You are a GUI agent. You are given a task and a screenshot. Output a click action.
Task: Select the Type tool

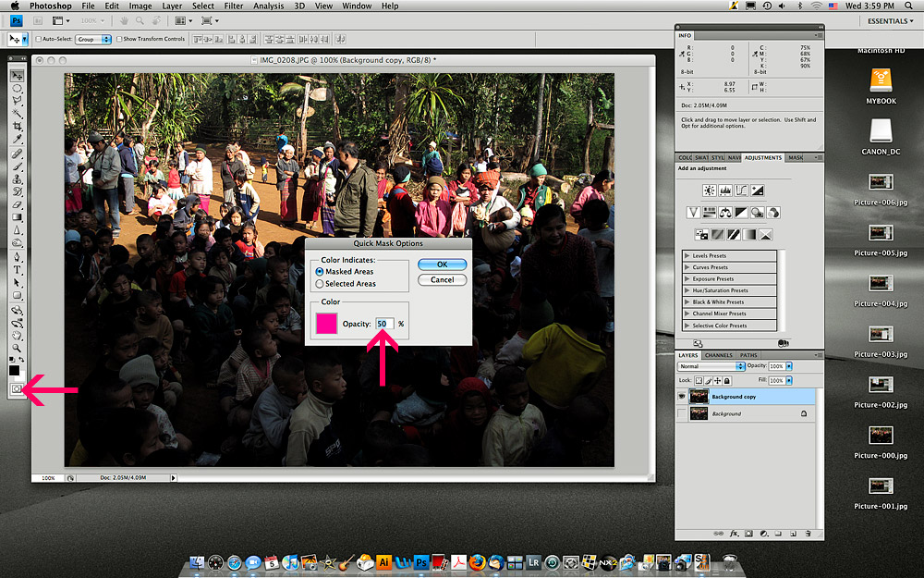(x=17, y=270)
